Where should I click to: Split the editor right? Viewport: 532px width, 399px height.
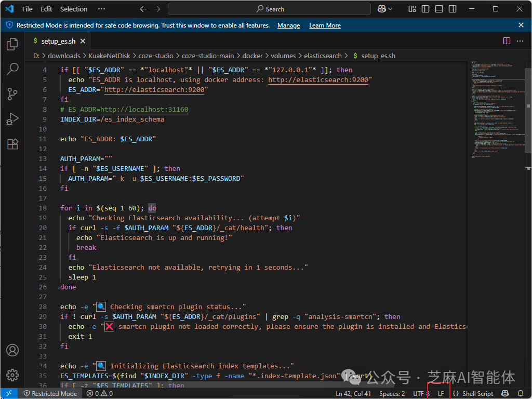(507, 41)
